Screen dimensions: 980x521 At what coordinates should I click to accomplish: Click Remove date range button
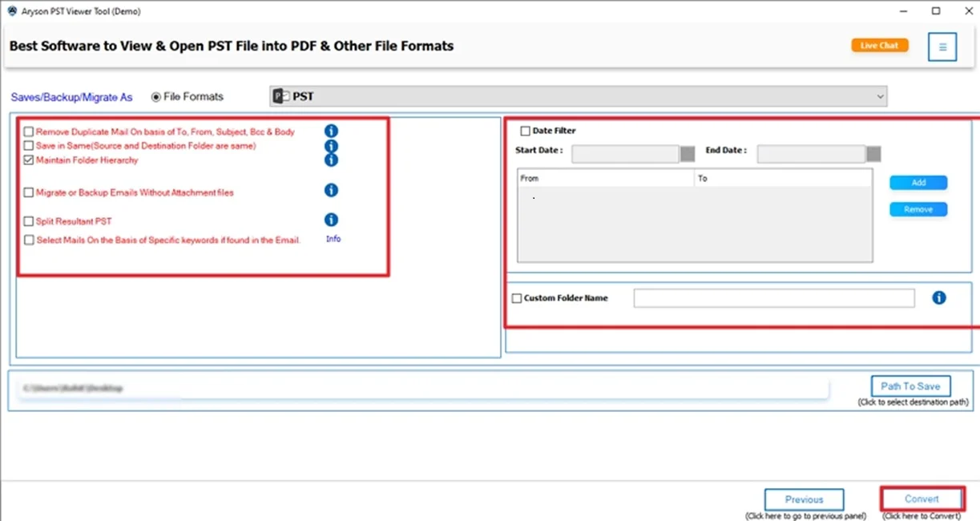pos(918,209)
